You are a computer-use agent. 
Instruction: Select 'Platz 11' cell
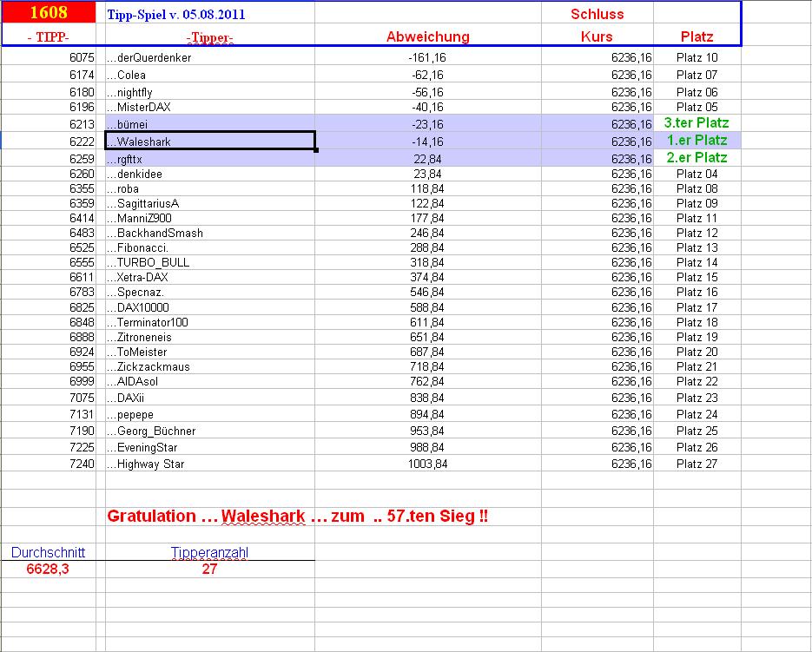click(x=697, y=219)
